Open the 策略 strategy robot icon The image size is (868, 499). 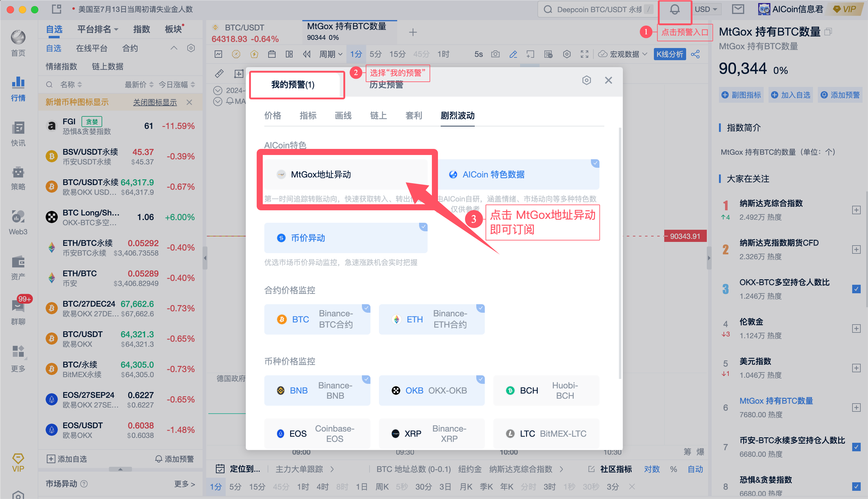[x=18, y=178]
